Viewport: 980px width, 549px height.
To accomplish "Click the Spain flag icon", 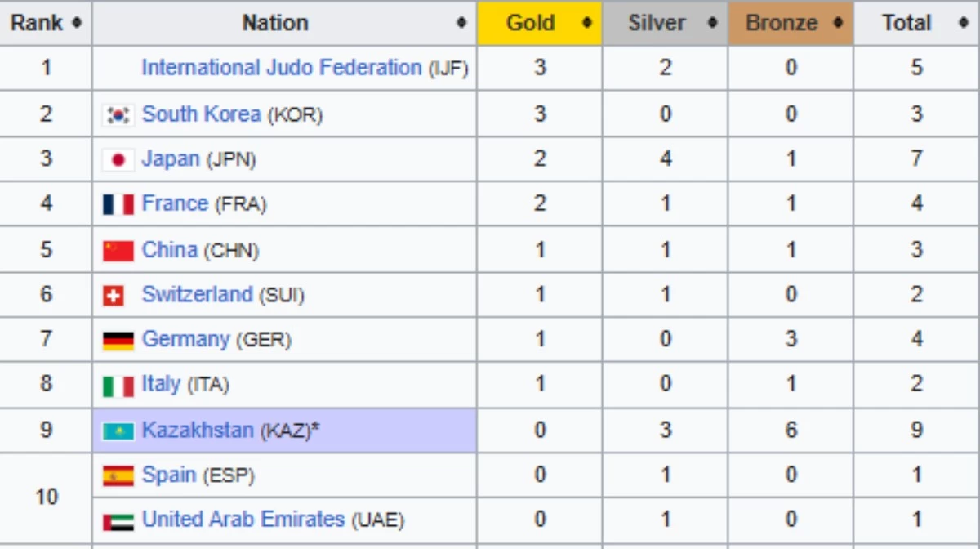I will tap(118, 475).
